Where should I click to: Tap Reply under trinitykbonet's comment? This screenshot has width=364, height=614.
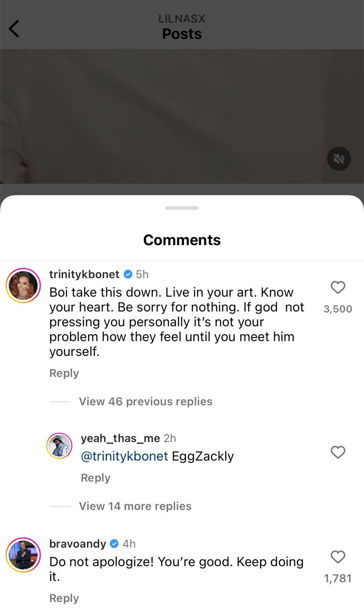(x=64, y=373)
